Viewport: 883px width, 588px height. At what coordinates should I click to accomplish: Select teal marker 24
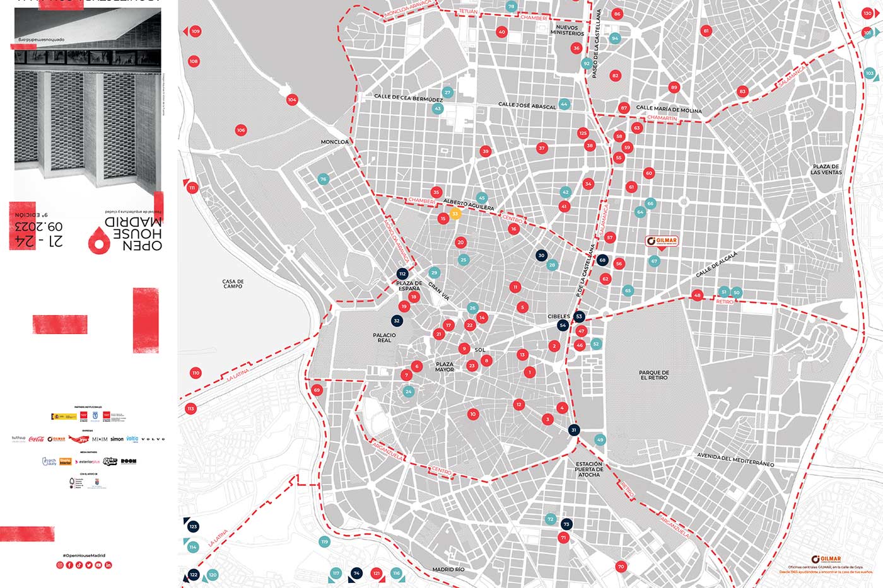pos(409,391)
